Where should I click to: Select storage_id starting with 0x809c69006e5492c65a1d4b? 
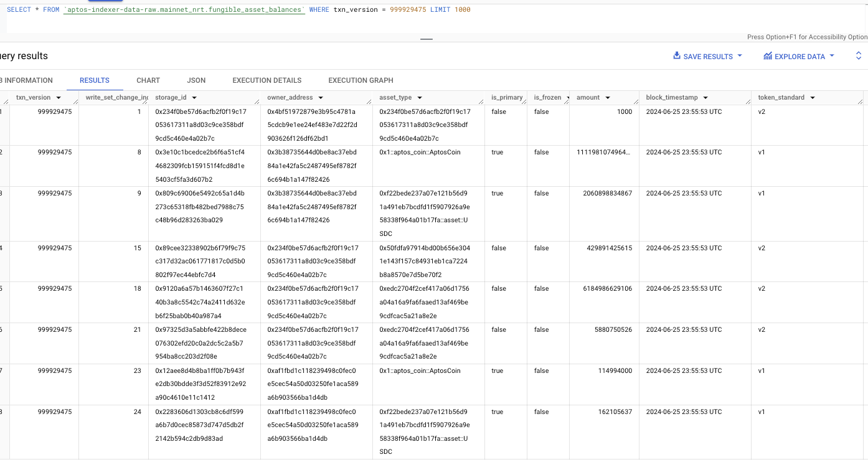coord(199,207)
